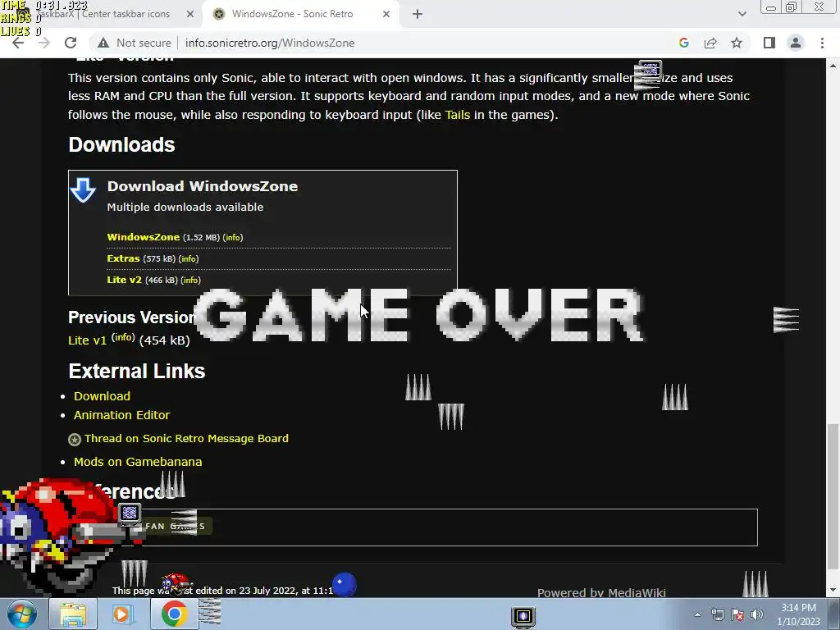Close the TaskbarX tab
Viewport: 840px width, 630px height.
190,15
